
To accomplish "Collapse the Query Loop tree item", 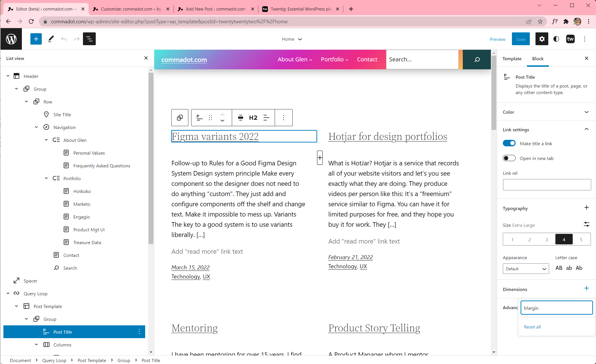I will (8, 293).
